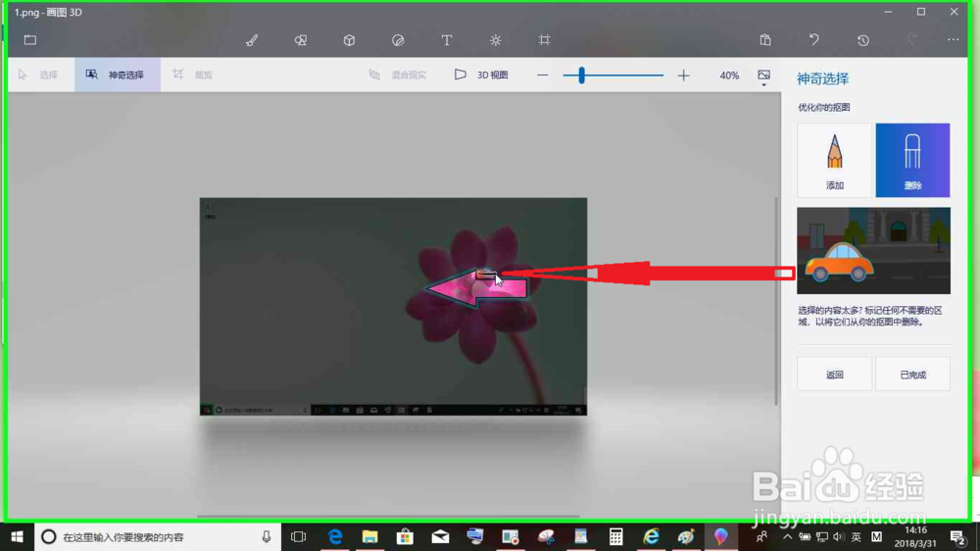
Task: Open the 3D shapes cube tool
Action: click(x=350, y=40)
